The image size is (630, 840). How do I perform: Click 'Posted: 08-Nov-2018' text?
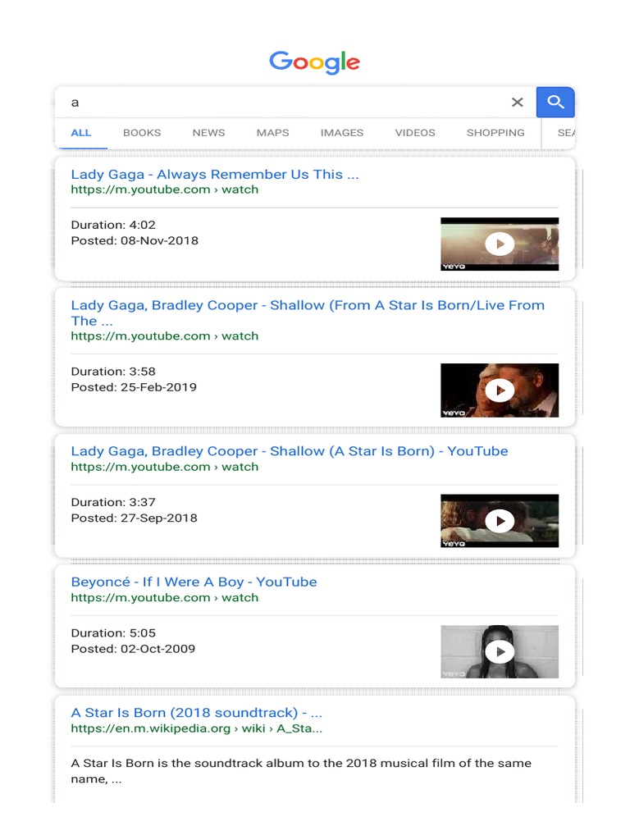(x=135, y=240)
